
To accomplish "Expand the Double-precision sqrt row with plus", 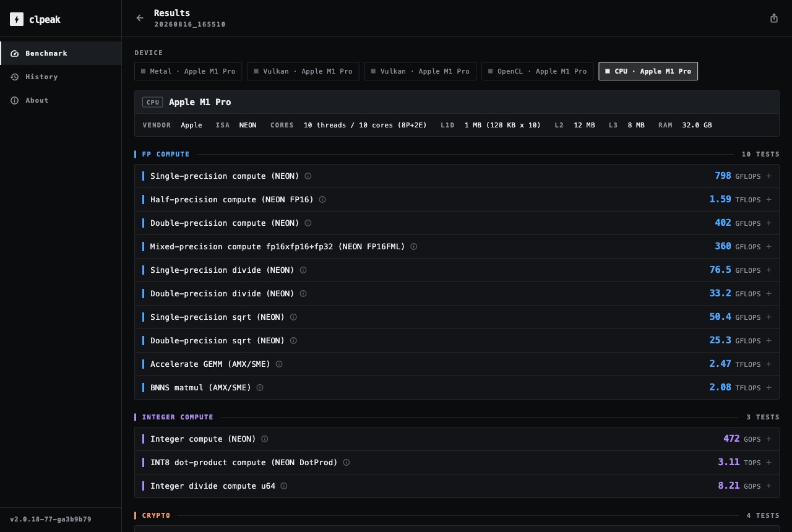I will 769,341.
